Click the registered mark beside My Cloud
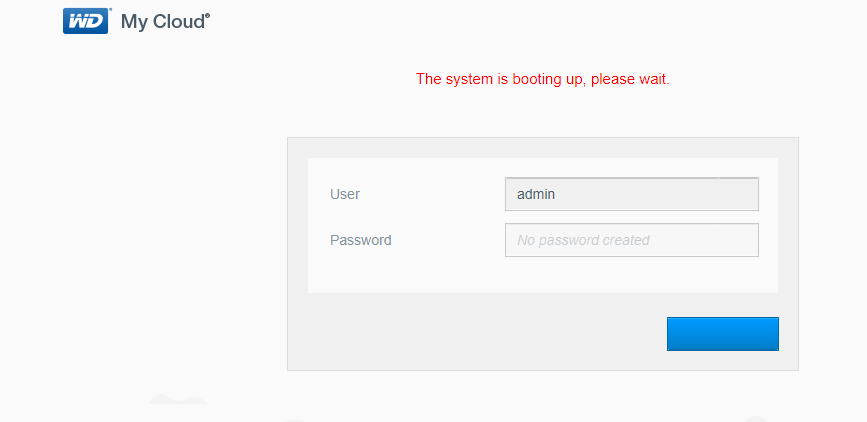The image size is (867, 422). pyautogui.click(x=208, y=16)
